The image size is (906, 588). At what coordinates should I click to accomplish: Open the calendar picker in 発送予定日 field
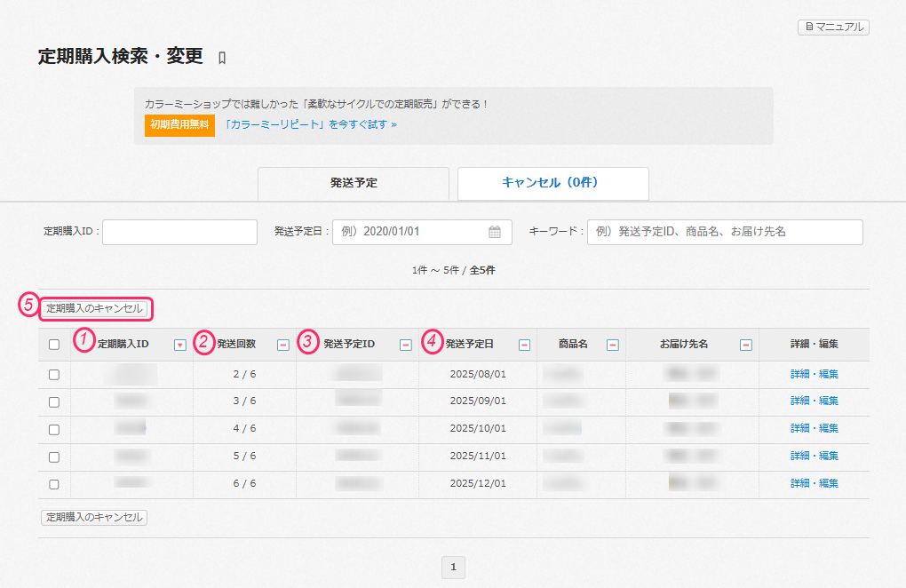point(495,232)
